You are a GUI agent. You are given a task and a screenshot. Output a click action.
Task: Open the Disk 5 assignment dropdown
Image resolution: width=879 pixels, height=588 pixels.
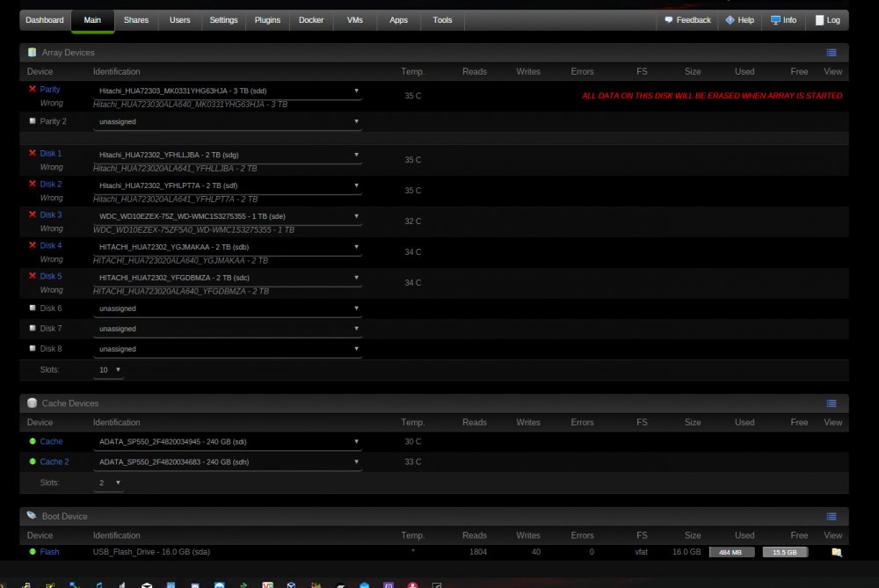pos(228,278)
